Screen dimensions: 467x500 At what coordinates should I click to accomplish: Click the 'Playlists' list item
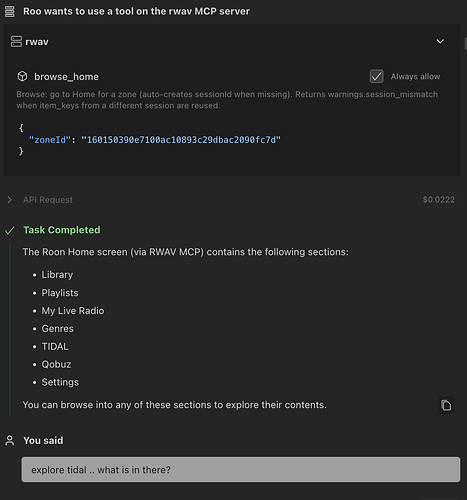60,293
